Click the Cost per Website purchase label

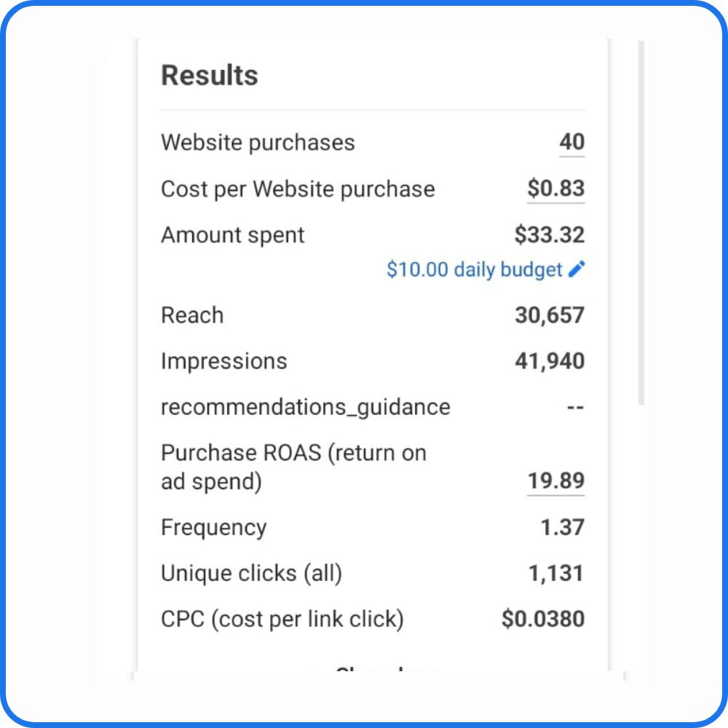pos(298,189)
